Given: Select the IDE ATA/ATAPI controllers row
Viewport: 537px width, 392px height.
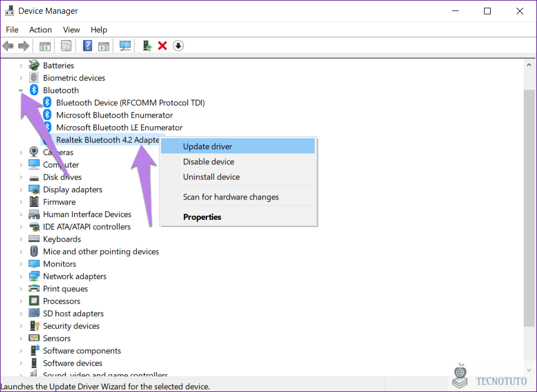Looking at the screenshot, I should 87,227.
